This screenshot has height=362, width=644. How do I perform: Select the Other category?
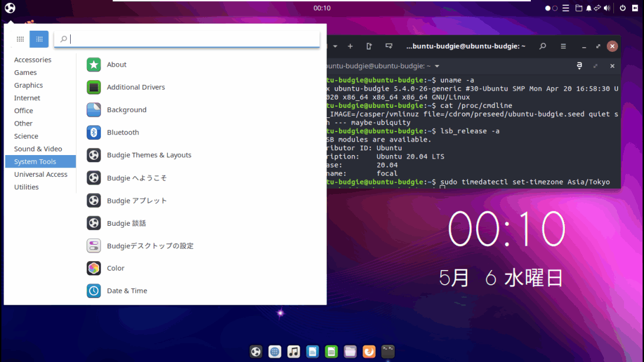point(40,123)
